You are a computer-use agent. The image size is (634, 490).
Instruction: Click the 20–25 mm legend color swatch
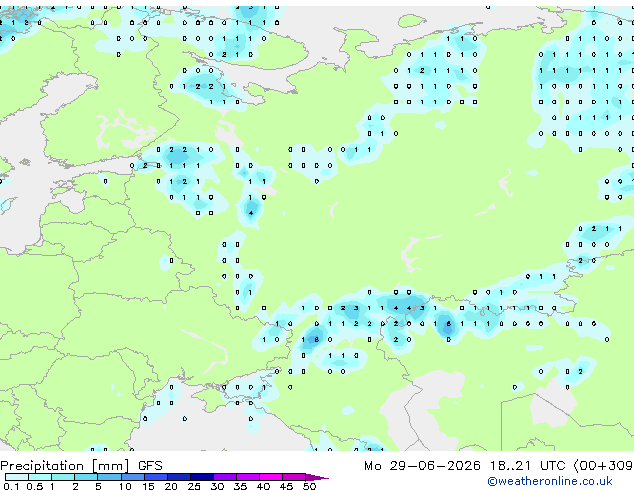179,477
